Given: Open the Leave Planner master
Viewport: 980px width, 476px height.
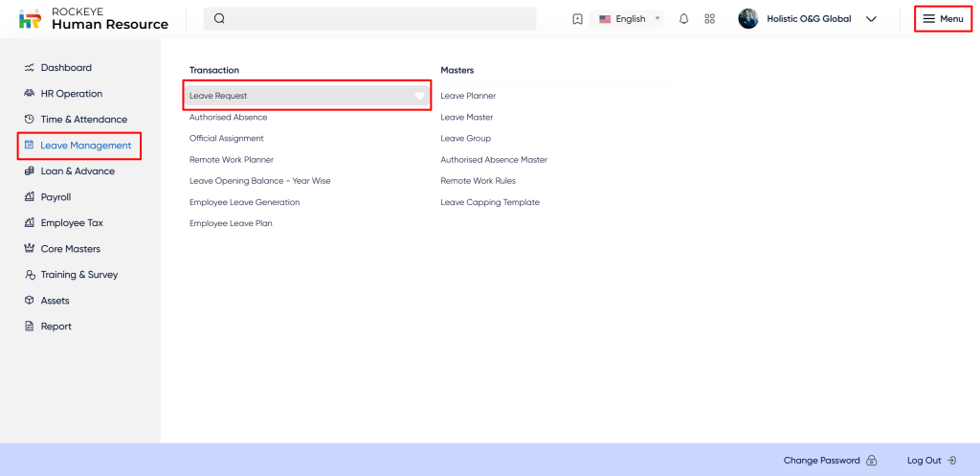Looking at the screenshot, I should click(x=468, y=96).
